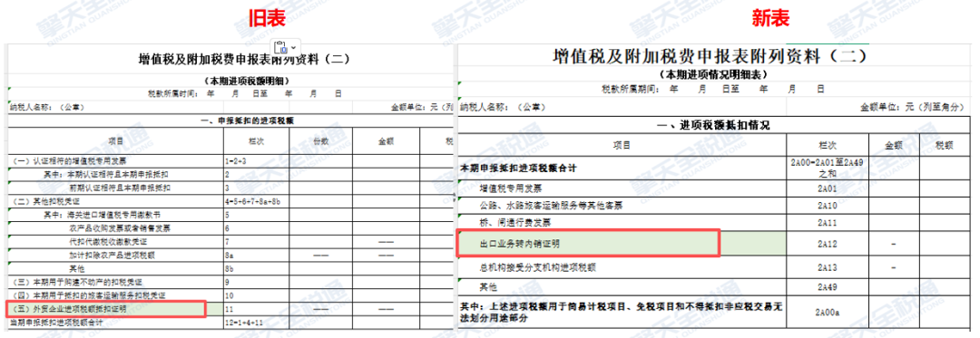Screen dimensions: 980x338
Task: Select the 4=5+6+7+8a+8b formula cell
Action: point(256,201)
